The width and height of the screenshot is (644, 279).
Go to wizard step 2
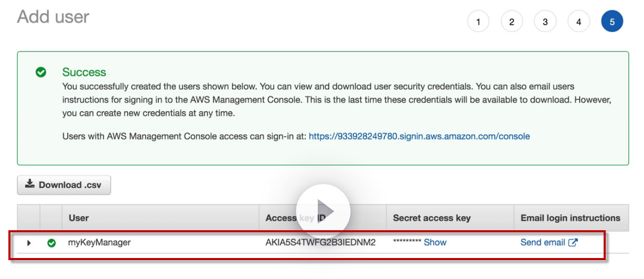511,22
